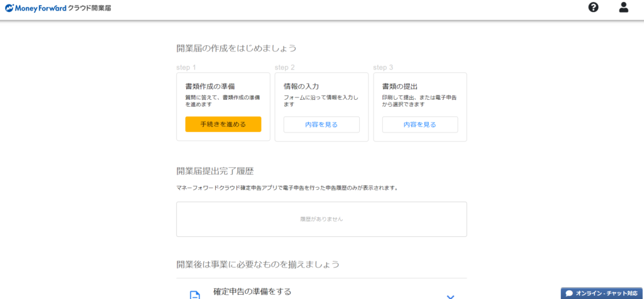Click the Money Forward logo mark
This screenshot has width=644, height=299.
pyautogui.click(x=9, y=9)
